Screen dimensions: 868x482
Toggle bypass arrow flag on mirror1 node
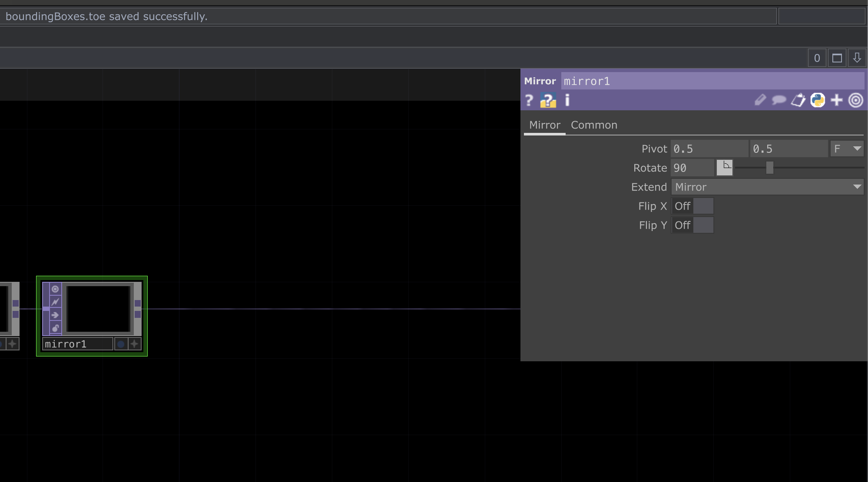55,315
